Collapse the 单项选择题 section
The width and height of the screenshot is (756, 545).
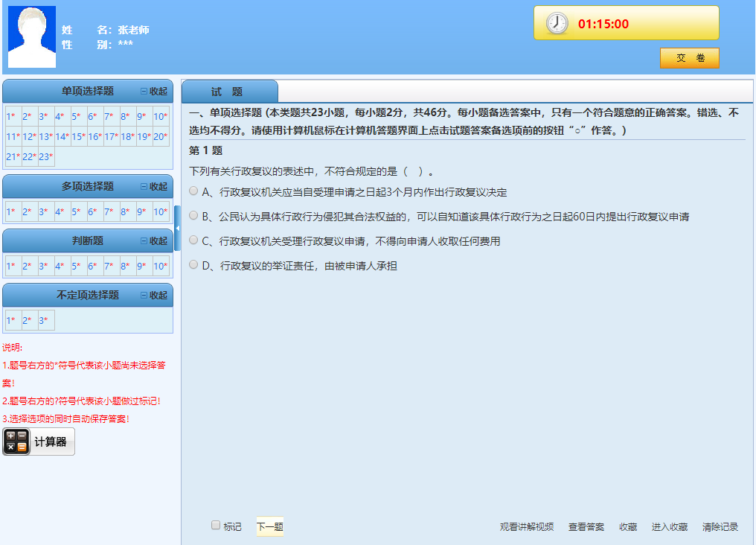(x=154, y=92)
